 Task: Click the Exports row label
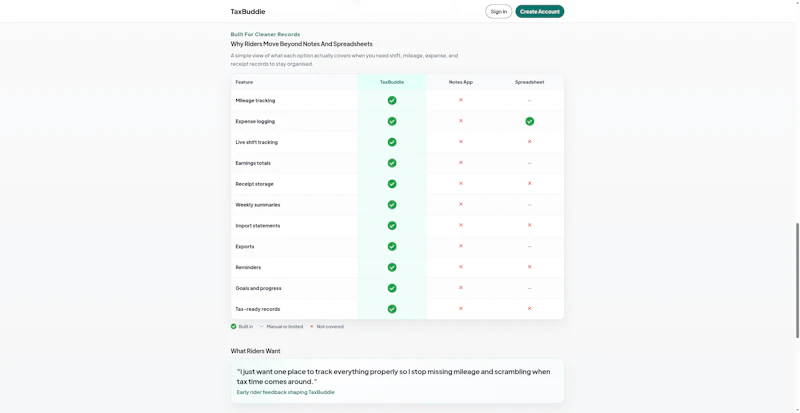[245, 247]
